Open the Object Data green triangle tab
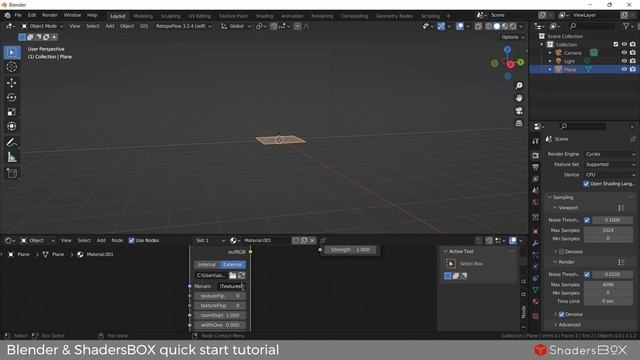 [x=536, y=290]
